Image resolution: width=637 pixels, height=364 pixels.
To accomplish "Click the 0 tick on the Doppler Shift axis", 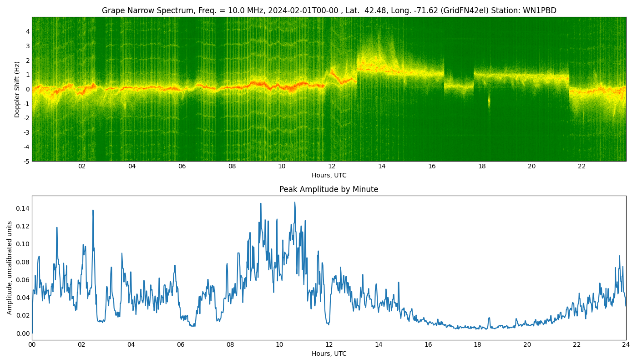I will (28, 89).
